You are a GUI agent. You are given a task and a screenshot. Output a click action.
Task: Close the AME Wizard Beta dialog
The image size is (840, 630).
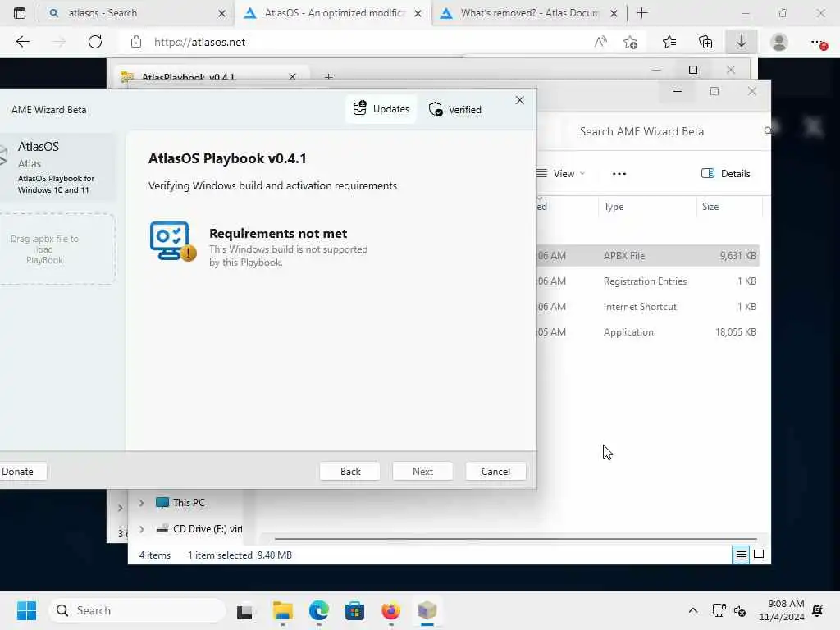pos(519,100)
